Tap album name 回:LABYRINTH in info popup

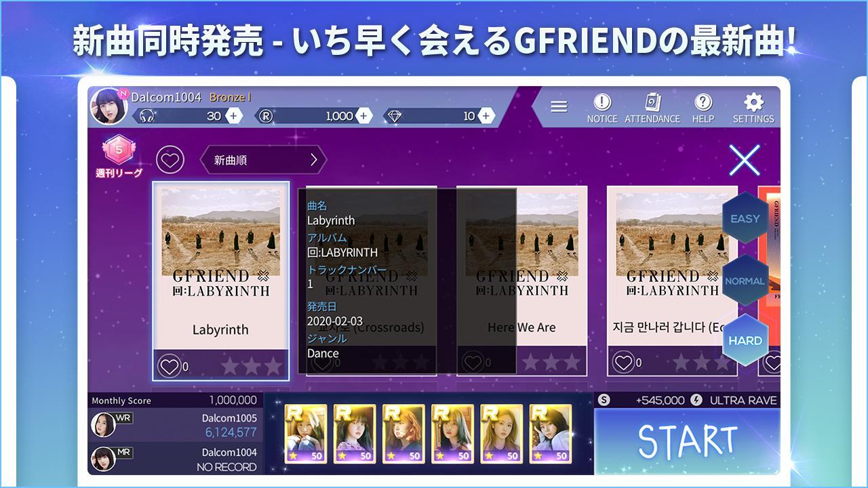[x=342, y=252]
